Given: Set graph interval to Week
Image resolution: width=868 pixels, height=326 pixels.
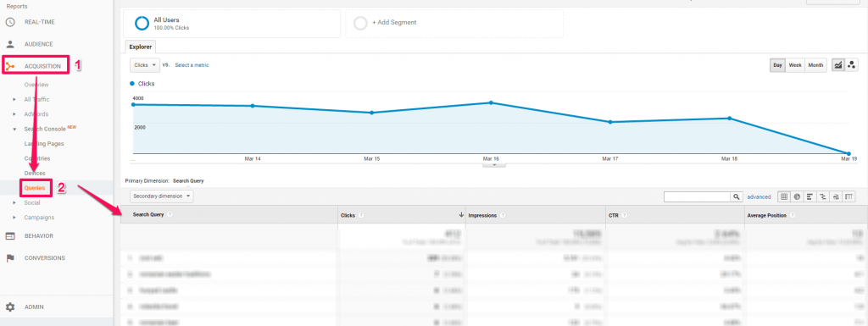Looking at the screenshot, I should pos(795,65).
